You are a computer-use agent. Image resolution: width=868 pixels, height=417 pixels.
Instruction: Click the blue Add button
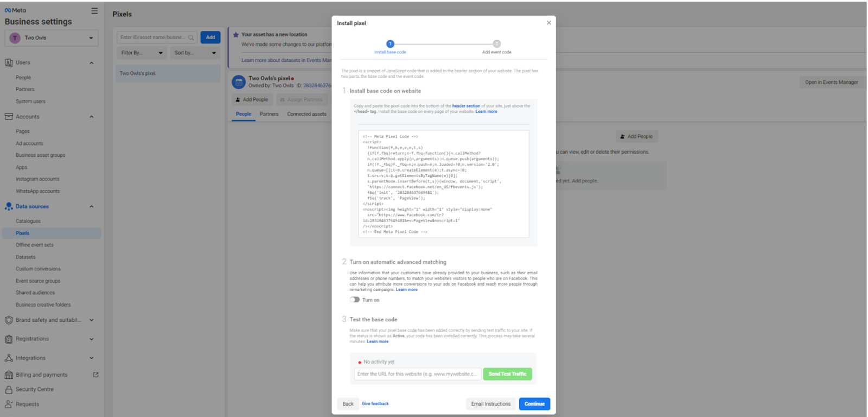210,37
